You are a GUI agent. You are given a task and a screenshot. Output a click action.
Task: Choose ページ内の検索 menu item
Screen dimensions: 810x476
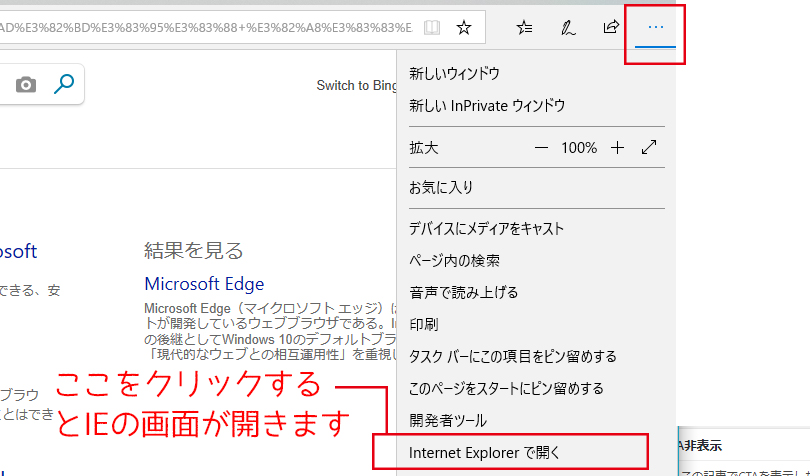(x=536, y=260)
